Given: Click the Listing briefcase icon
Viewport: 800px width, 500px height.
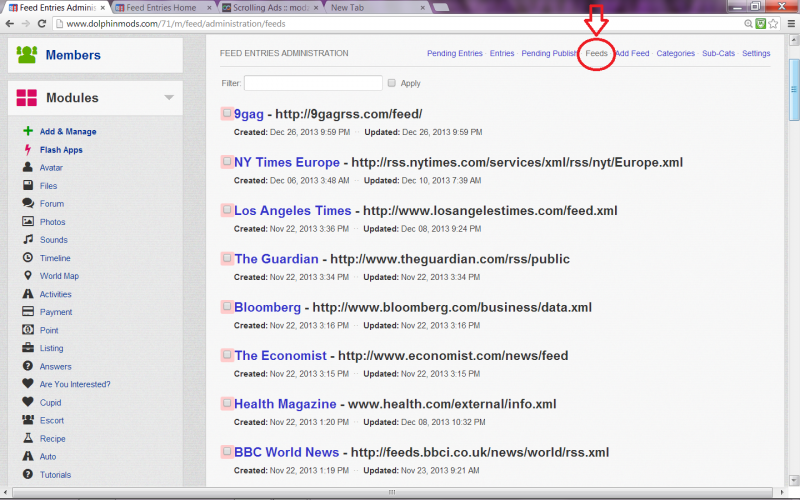Looking at the screenshot, I should coord(28,347).
